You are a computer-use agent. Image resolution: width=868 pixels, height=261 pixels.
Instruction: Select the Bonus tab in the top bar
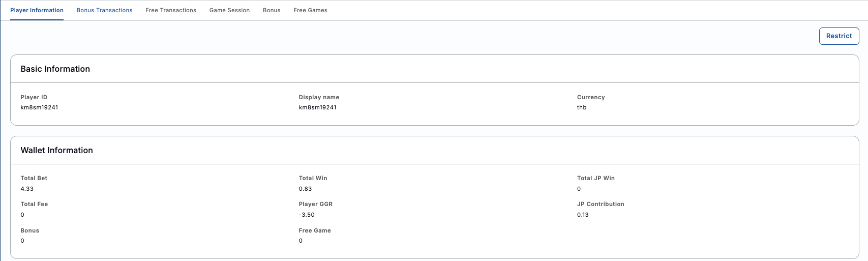click(272, 10)
